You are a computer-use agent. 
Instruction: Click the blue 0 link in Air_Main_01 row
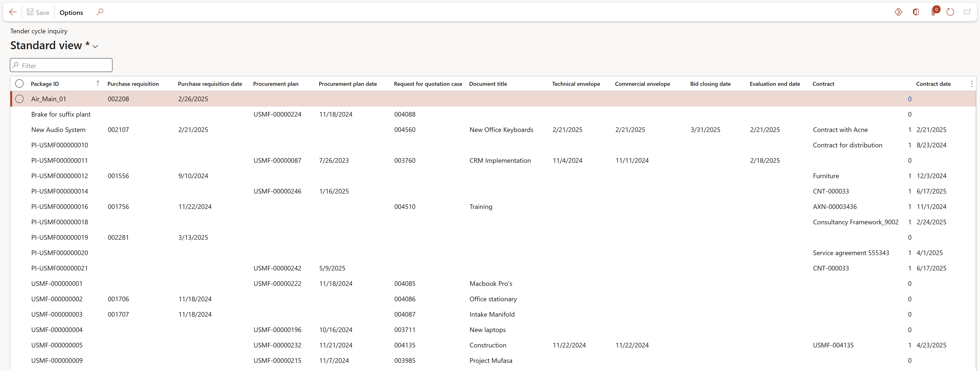pos(909,99)
